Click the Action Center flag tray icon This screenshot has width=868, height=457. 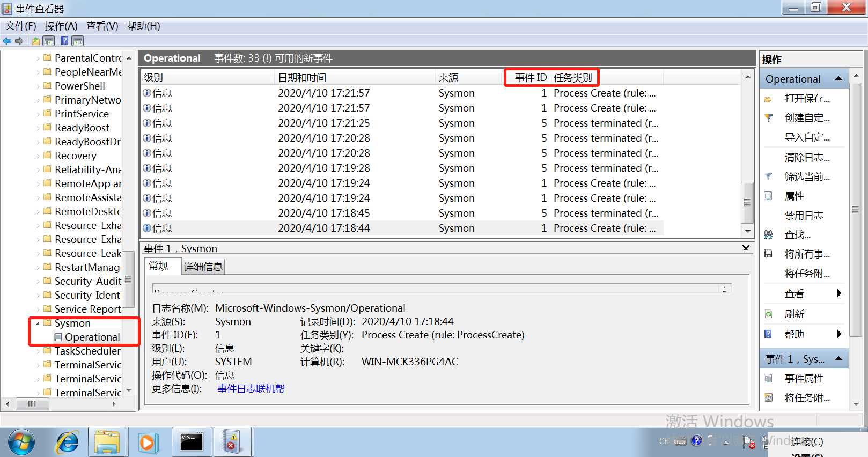pyautogui.click(x=749, y=442)
